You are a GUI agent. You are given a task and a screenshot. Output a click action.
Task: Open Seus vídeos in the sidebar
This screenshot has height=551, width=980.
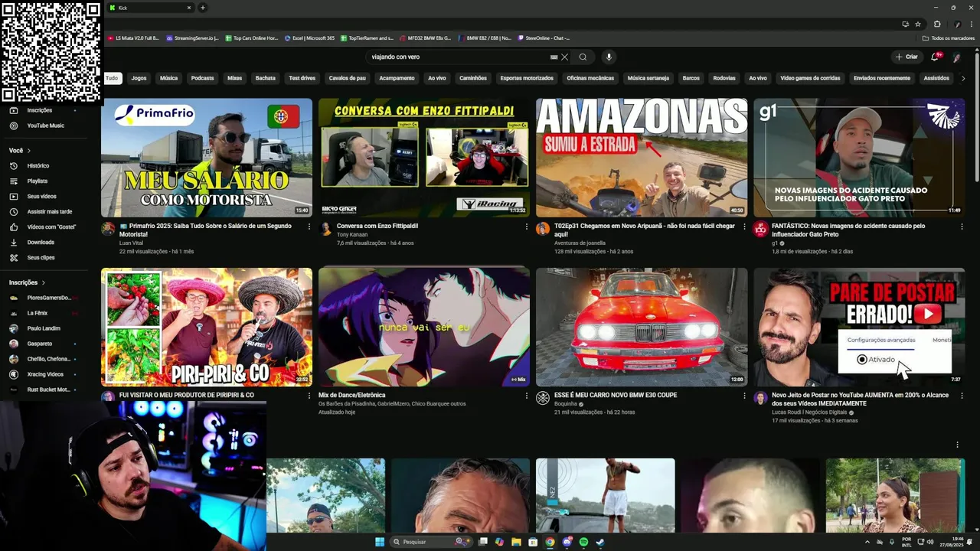tap(41, 197)
